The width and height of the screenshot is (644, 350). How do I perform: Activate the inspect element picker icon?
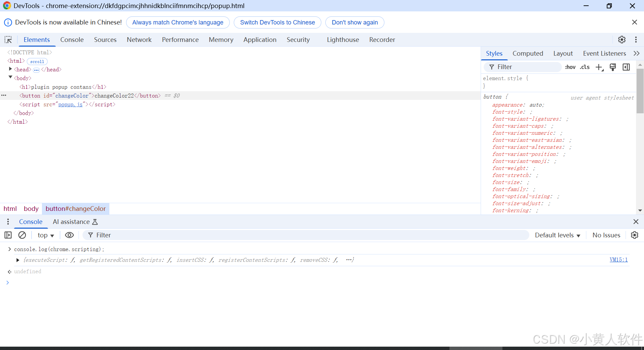pos(8,40)
